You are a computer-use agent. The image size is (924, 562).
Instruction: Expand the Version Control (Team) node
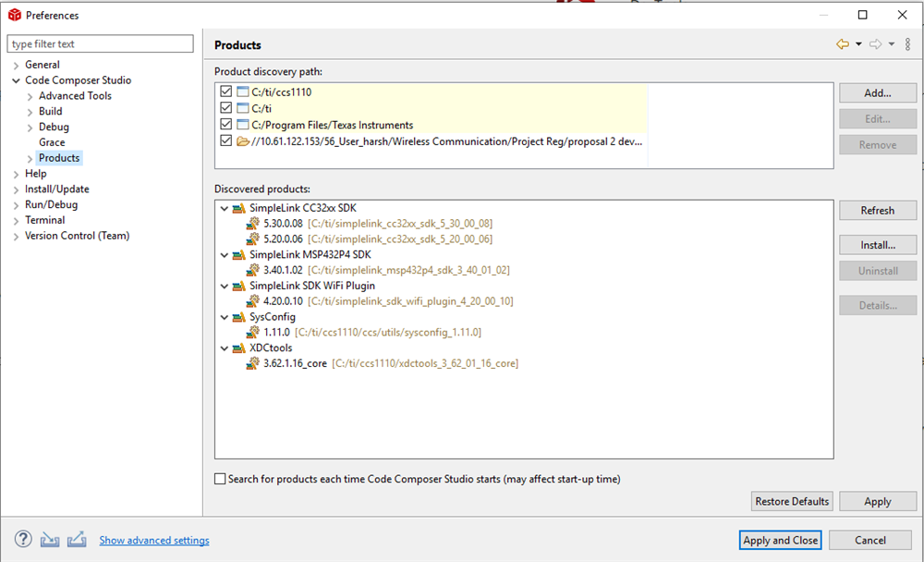(x=16, y=237)
